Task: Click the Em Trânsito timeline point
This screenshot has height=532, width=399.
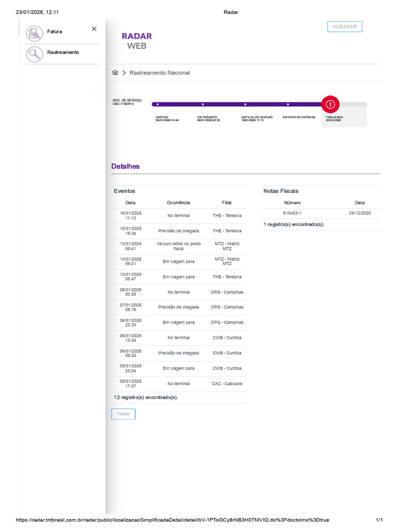Action: click(203, 104)
